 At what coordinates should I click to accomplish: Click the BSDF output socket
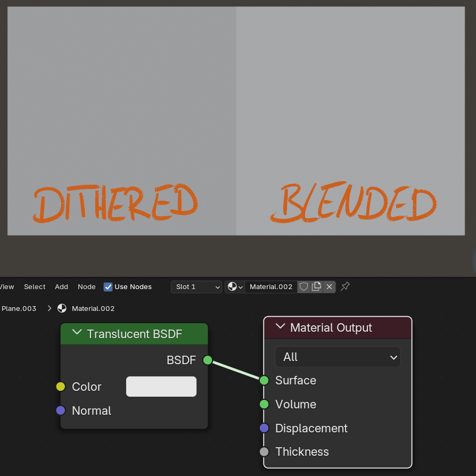[208, 360]
